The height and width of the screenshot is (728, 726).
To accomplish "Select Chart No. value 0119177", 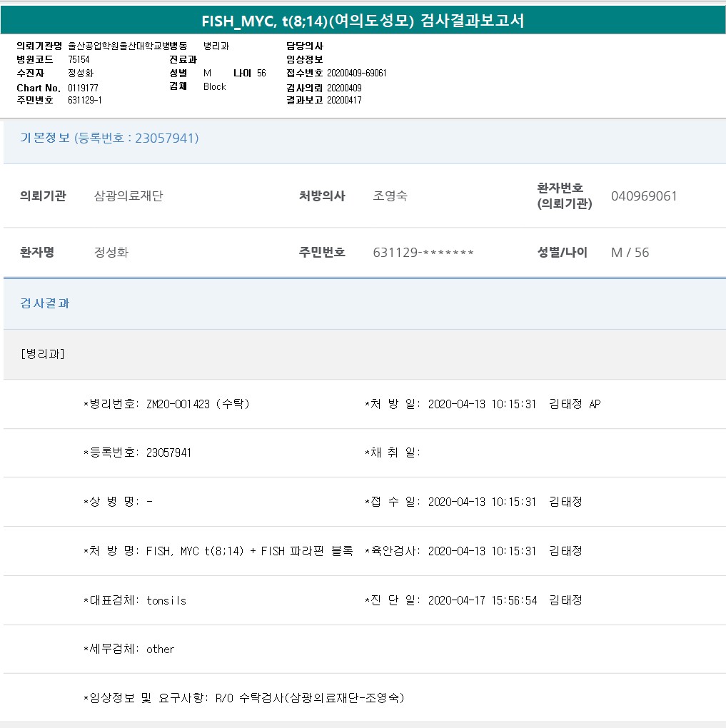I will tap(83, 88).
